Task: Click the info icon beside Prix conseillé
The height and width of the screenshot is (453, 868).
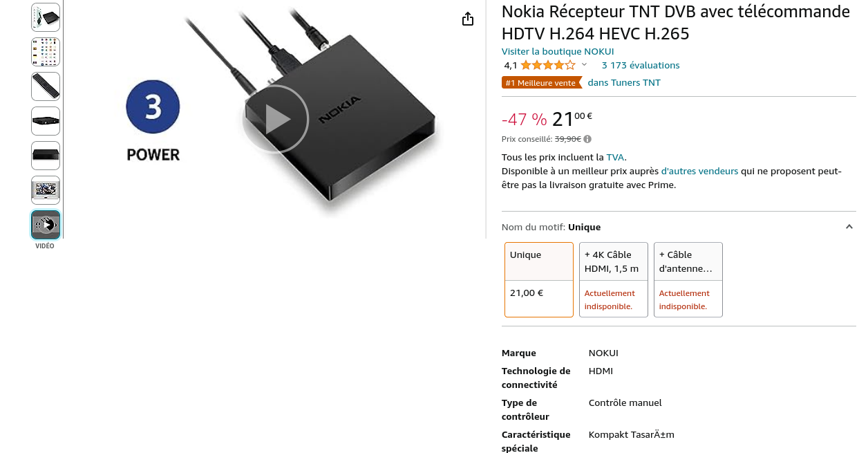Action: pyautogui.click(x=587, y=139)
